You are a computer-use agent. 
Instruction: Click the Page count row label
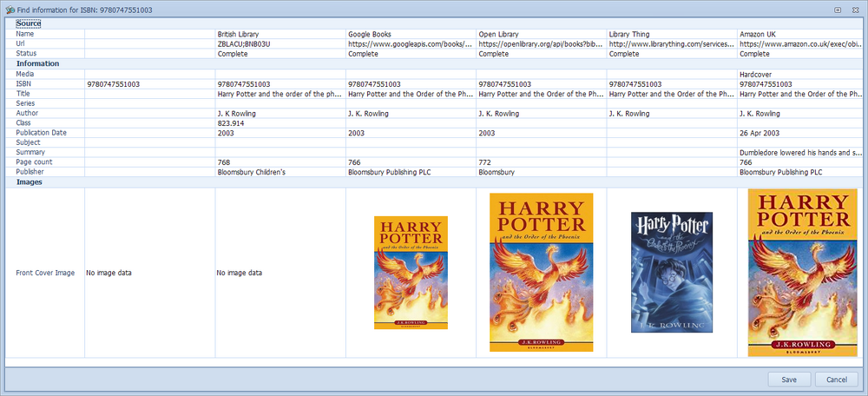coord(35,162)
